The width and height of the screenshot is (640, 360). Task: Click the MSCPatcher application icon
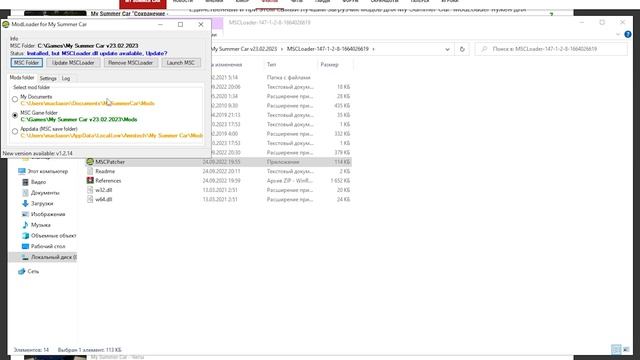[x=90, y=162]
